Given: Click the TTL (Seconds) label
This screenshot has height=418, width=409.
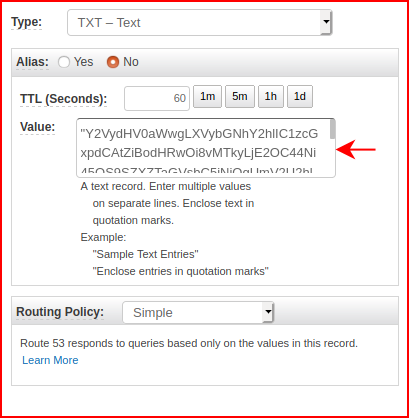Looking at the screenshot, I should (64, 99).
